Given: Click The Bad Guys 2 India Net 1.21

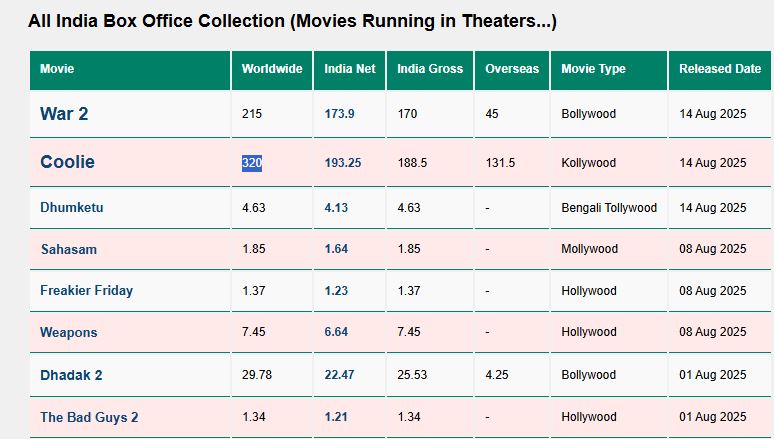Looking at the screenshot, I should coord(336,417).
